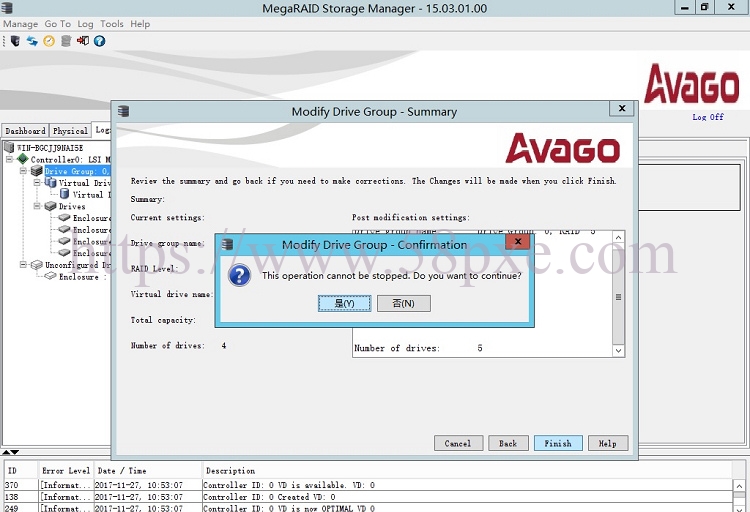Sort the log by the Error Level header

click(x=66, y=470)
